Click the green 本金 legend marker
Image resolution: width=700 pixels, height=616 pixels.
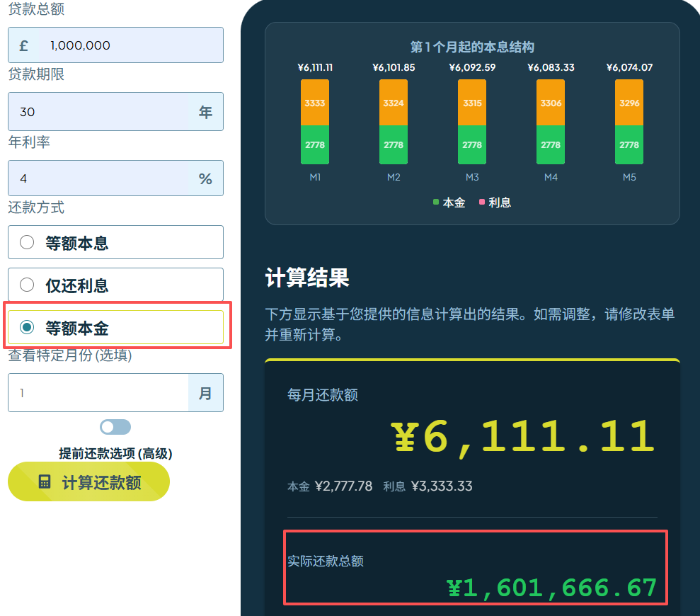coord(435,202)
